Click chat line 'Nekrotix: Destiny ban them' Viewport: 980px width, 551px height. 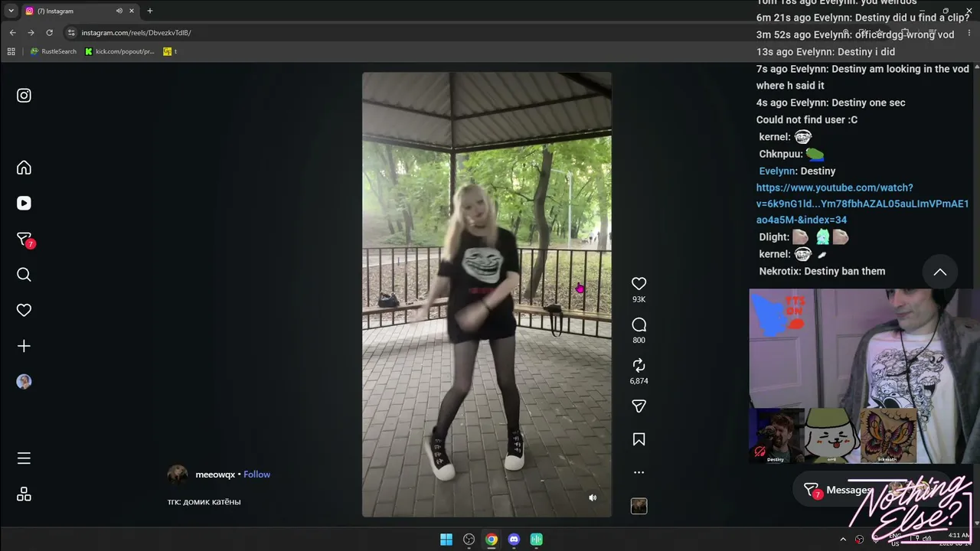click(x=822, y=271)
